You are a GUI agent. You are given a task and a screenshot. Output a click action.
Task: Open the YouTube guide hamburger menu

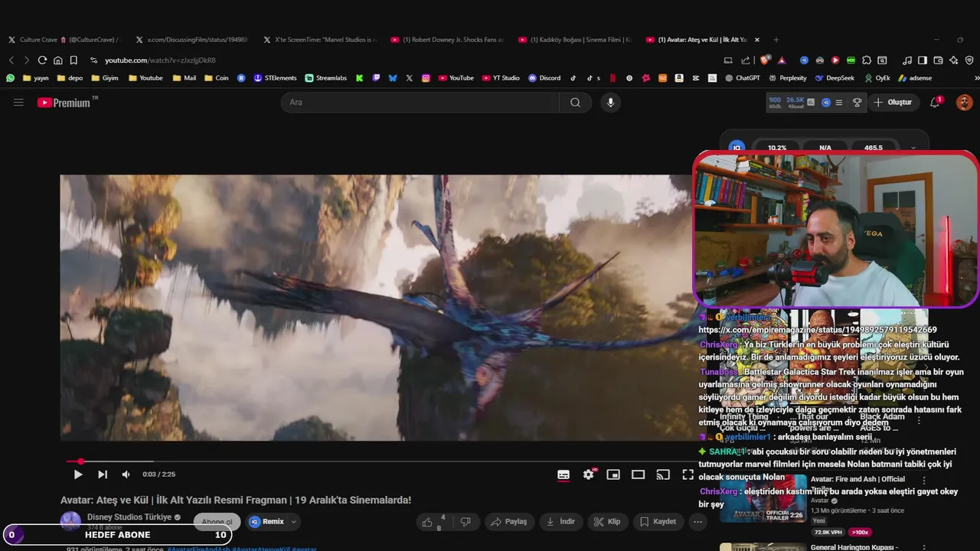click(18, 102)
